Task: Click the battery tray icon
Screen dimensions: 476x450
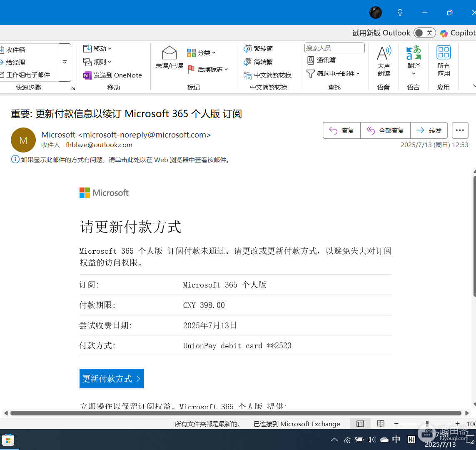Action: [359, 440]
